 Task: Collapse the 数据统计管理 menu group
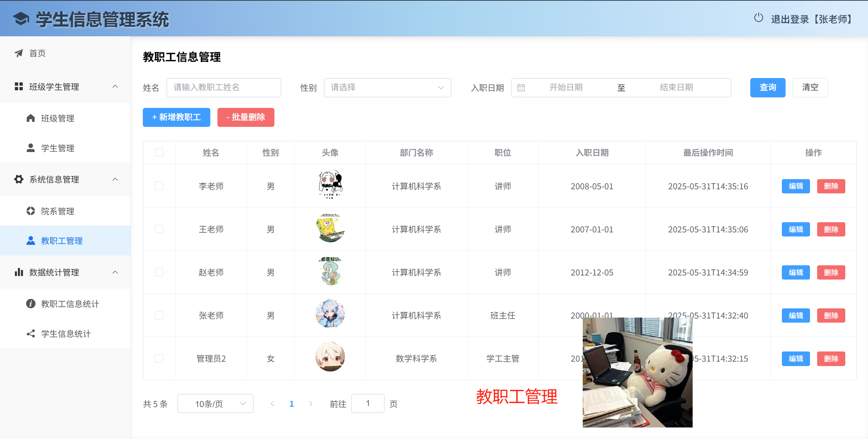coord(115,272)
